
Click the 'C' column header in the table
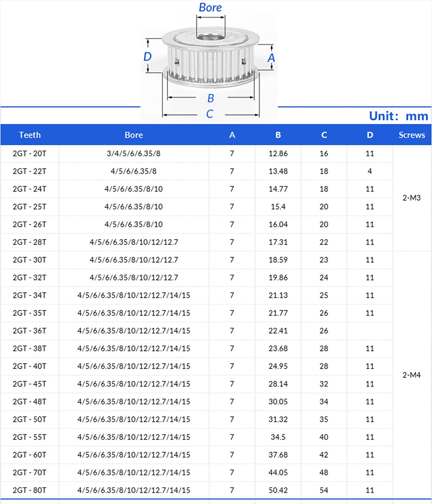click(x=324, y=135)
